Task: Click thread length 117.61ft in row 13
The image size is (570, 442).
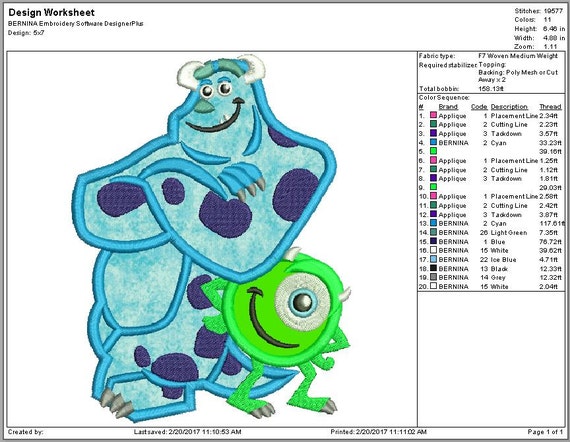Action: point(552,223)
